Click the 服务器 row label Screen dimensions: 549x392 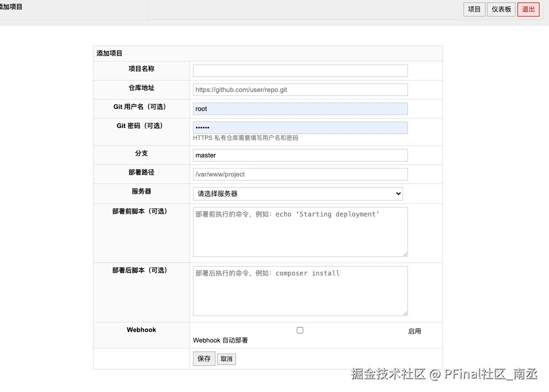pyautogui.click(x=141, y=191)
